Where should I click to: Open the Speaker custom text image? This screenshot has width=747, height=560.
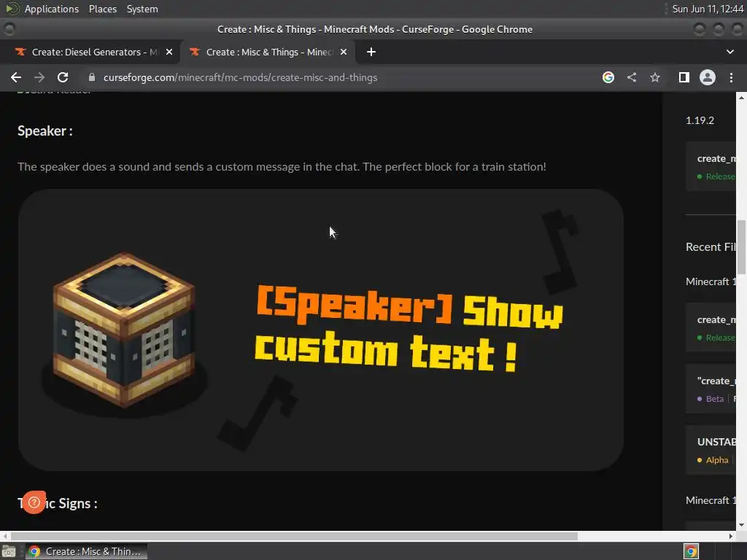(x=321, y=330)
